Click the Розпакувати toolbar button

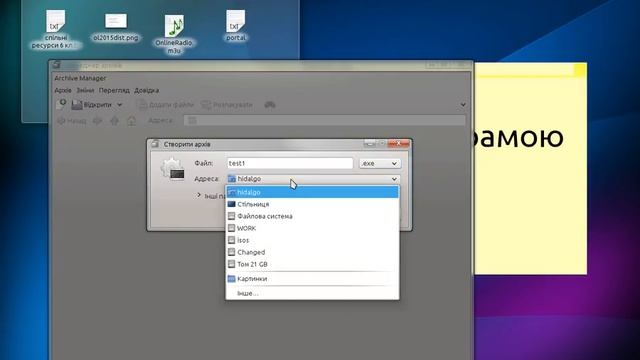(x=227, y=105)
